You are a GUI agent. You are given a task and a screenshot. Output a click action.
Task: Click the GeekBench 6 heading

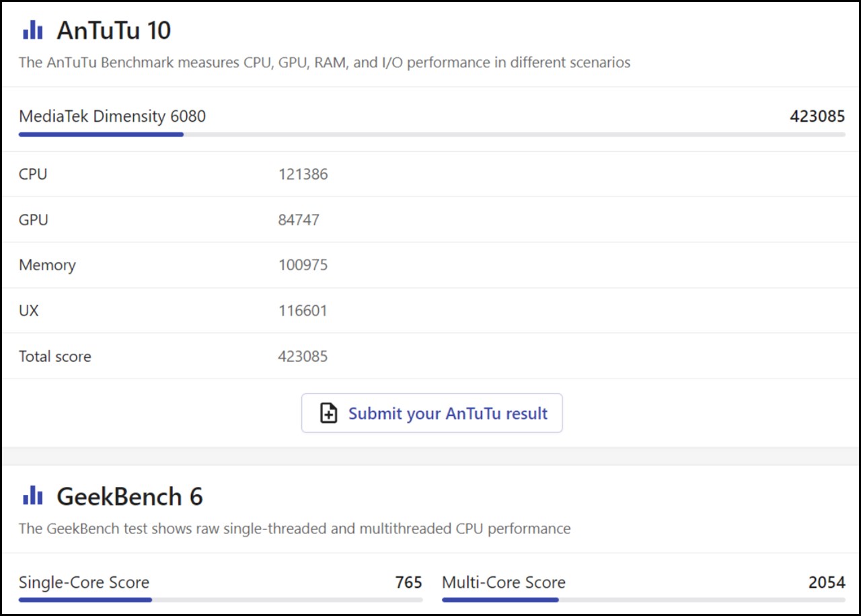point(129,496)
